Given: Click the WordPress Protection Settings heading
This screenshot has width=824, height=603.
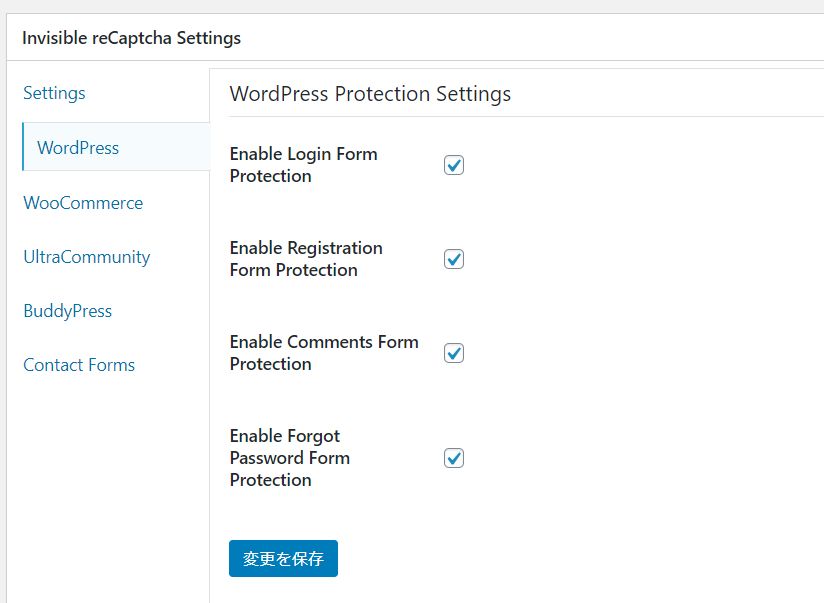Looking at the screenshot, I should (x=370, y=94).
